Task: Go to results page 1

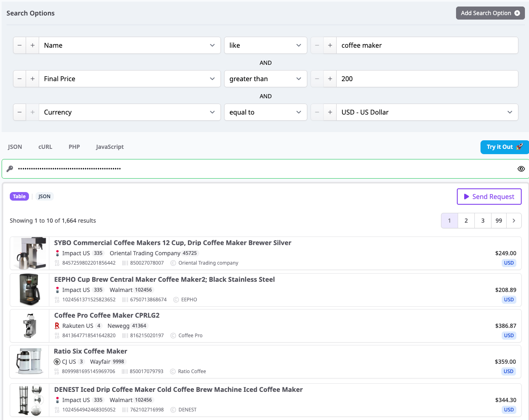Action: (x=450, y=221)
